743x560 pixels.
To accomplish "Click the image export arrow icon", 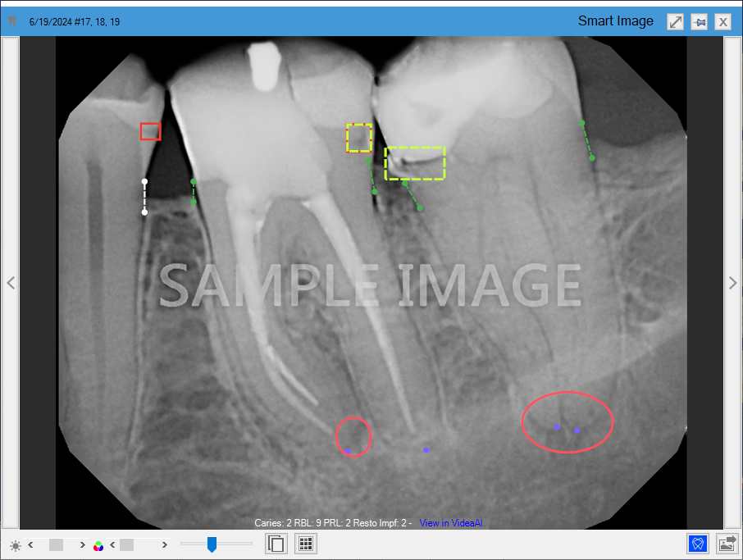I will [727, 544].
